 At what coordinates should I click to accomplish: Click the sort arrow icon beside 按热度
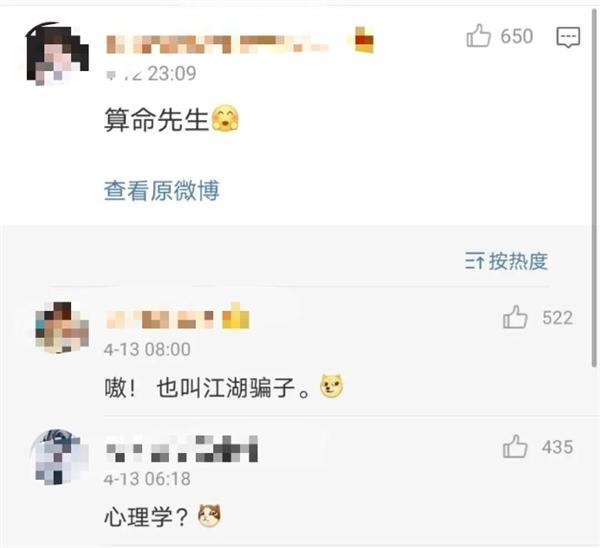474,261
